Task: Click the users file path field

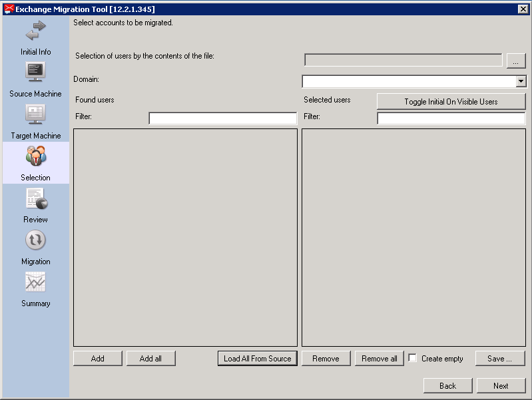Action: [403, 60]
